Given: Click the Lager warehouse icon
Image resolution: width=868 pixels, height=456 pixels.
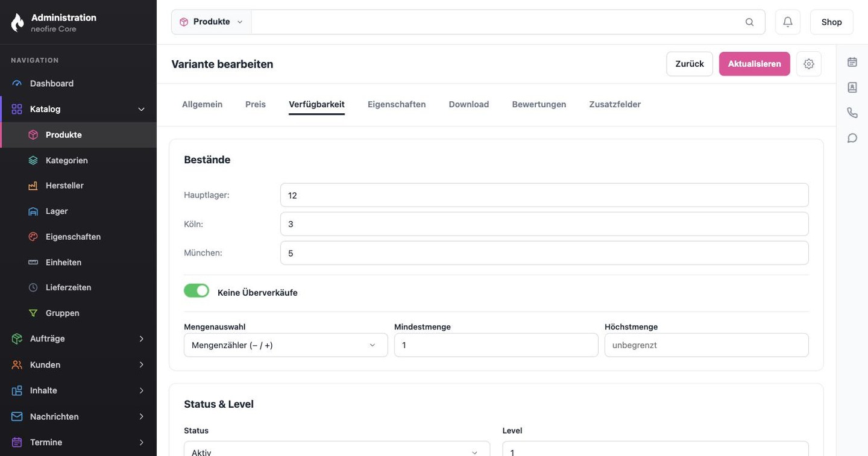Looking at the screenshot, I should [33, 211].
